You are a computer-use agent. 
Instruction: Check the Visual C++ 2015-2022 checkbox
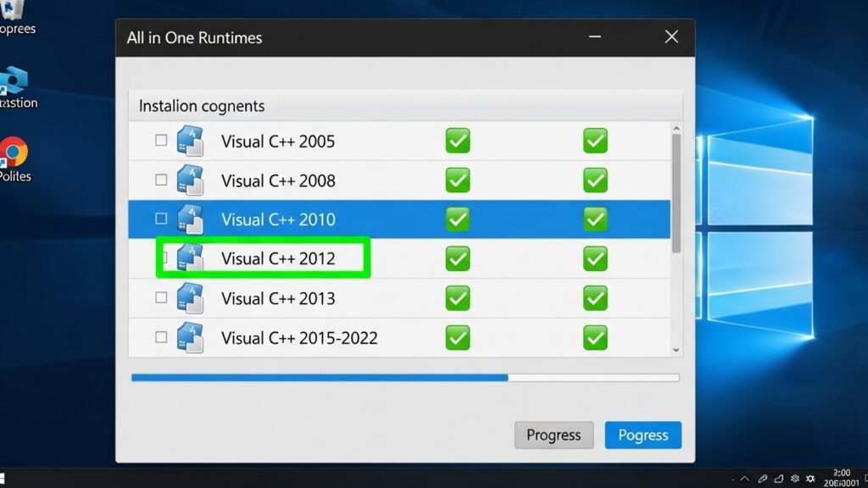pyautogui.click(x=161, y=337)
